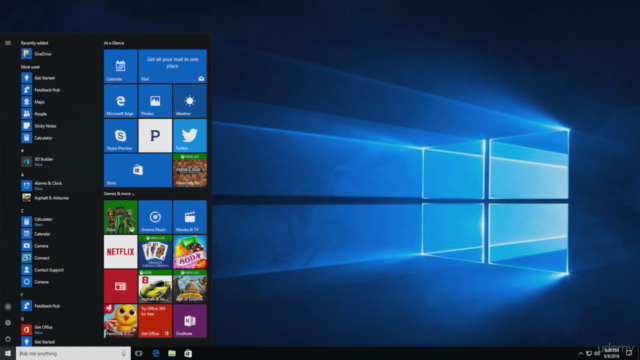Open the Start menu power options icon
Viewport: 640px width, 360px height.
click(x=8, y=339)
